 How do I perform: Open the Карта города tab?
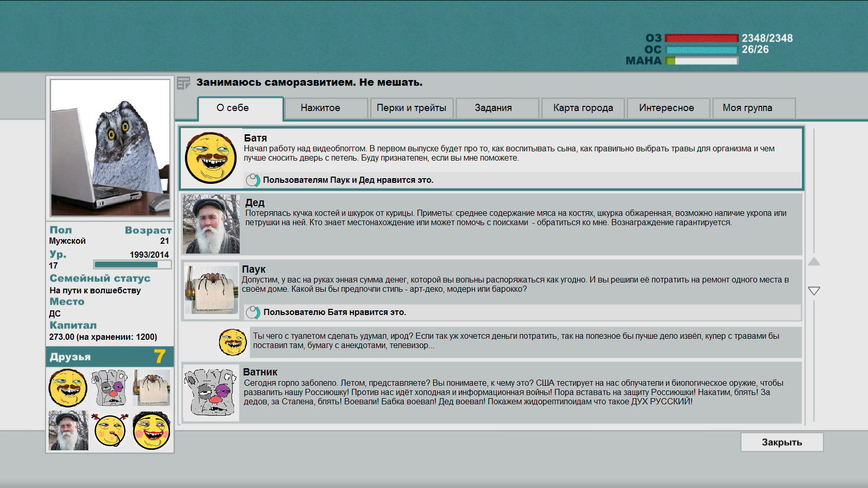coord(583,108)
